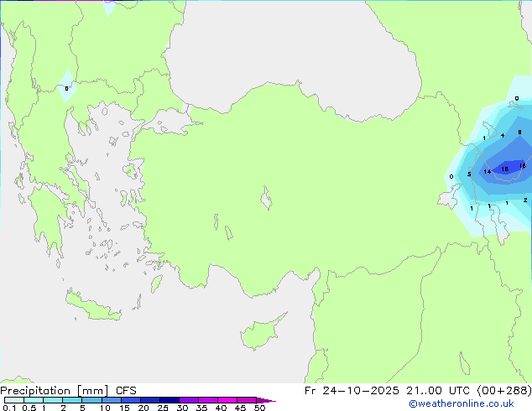Select the 5–10 mm legend color box
The height and width of the screenshot is (411, 532).
click(x=91, y=400)
